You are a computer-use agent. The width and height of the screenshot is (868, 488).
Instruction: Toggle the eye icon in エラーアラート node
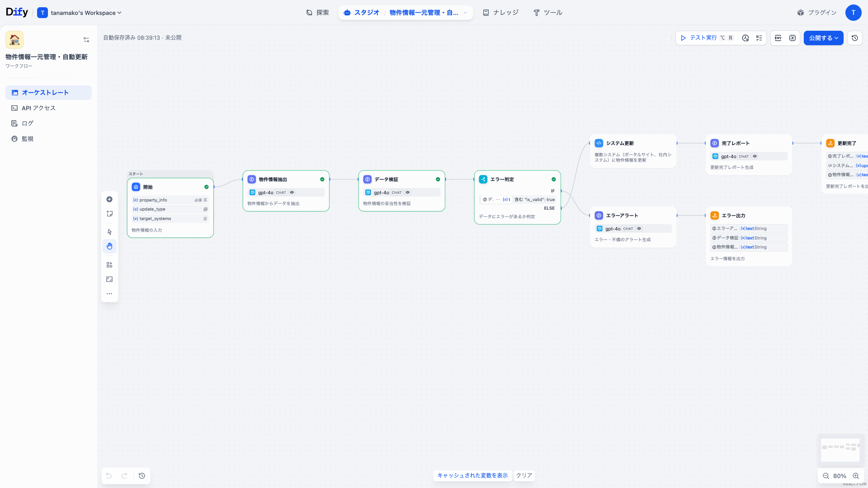[639, 229]
